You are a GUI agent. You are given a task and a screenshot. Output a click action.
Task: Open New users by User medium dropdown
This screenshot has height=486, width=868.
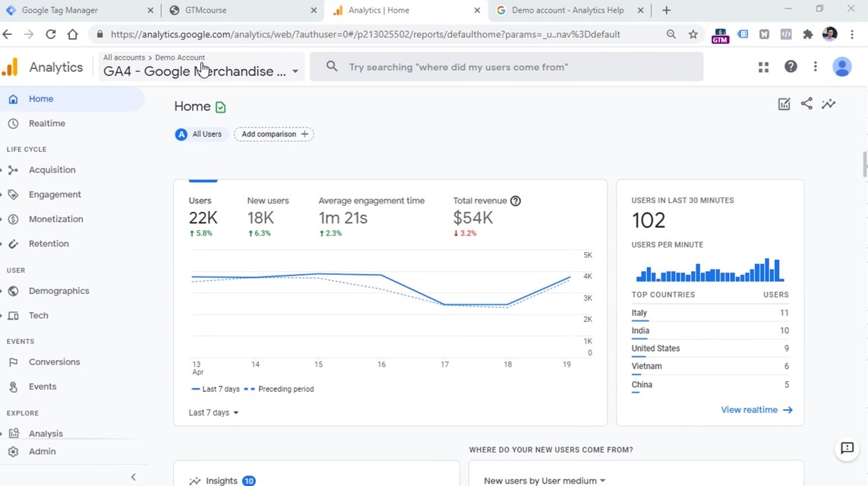pyautogui.click(x=544, y=481)
